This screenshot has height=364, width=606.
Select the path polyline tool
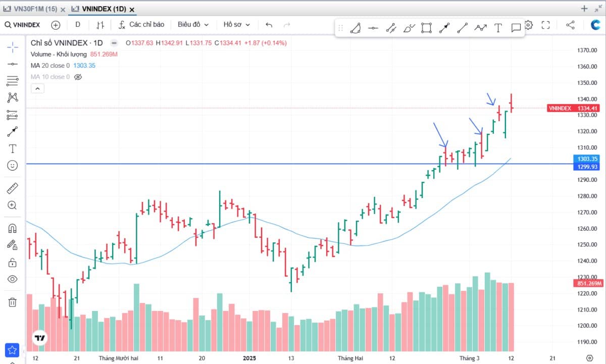pyautogui.click(x=480, y=28)
